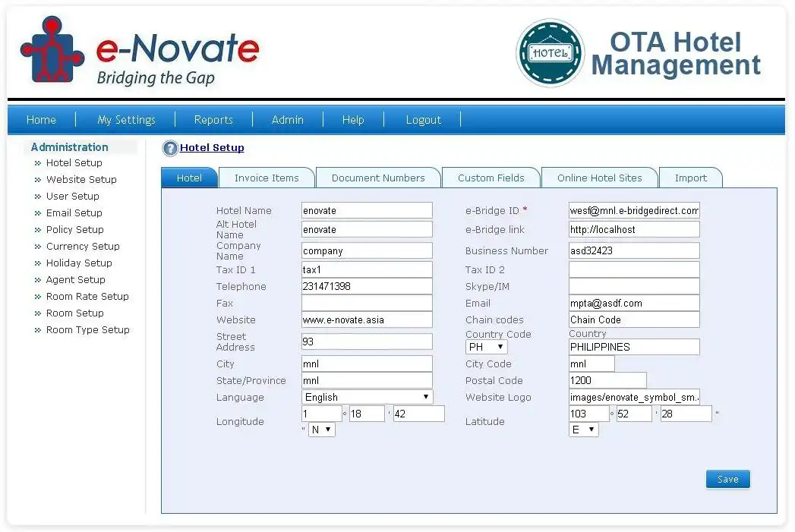Screen dimensions: 795x532
Task: Switch to the Import tab
Action: [x=690, y=178]
